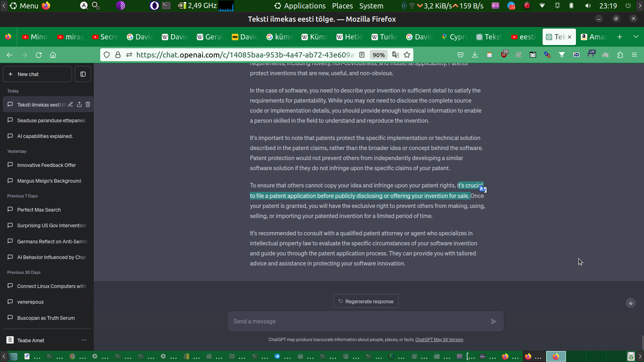Bookmark this page with star icon
644x362 pixels.
pos(407,55)
